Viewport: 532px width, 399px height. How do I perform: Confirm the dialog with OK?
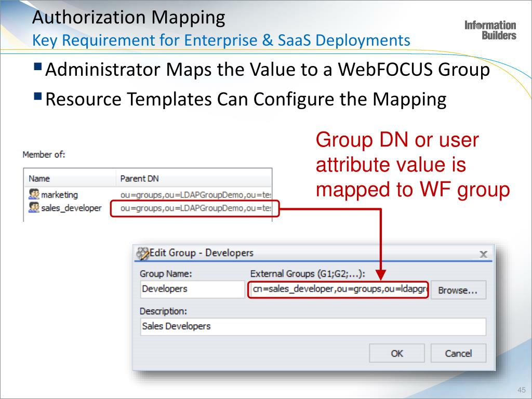(x=397, y=353)
